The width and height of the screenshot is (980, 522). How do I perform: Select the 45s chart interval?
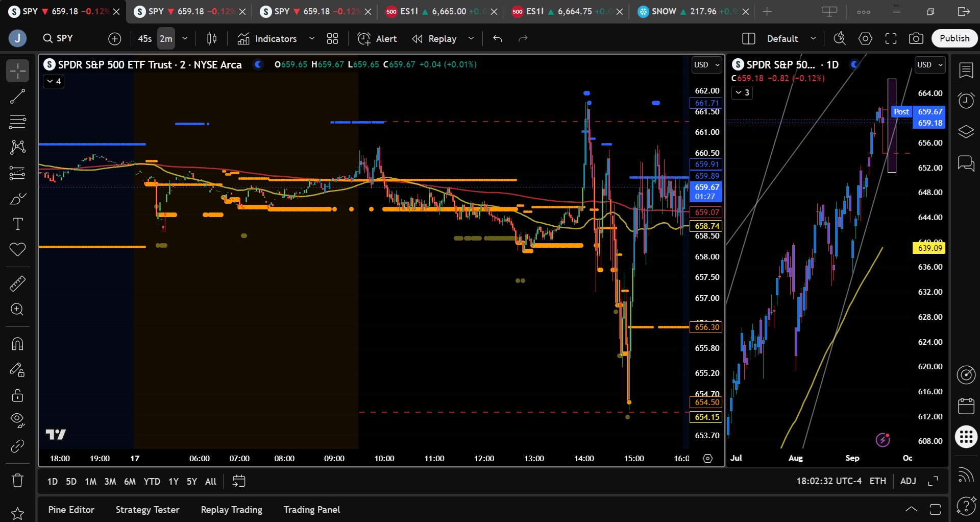coord(145,39)
